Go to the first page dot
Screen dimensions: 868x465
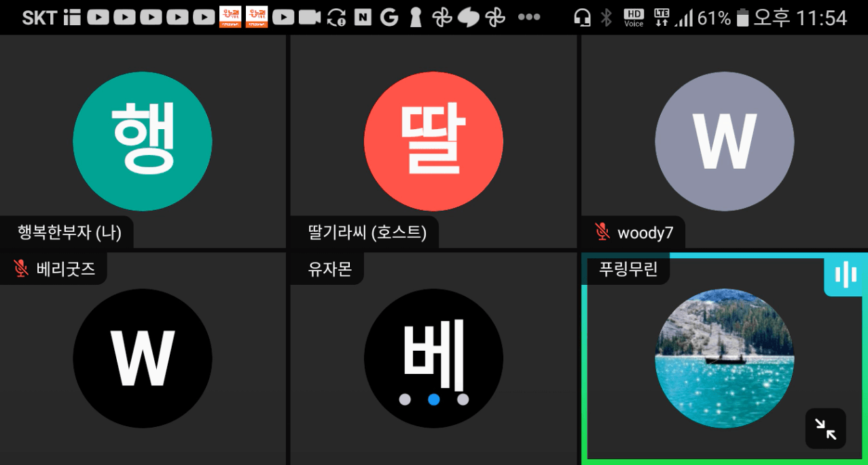(405, 399)
